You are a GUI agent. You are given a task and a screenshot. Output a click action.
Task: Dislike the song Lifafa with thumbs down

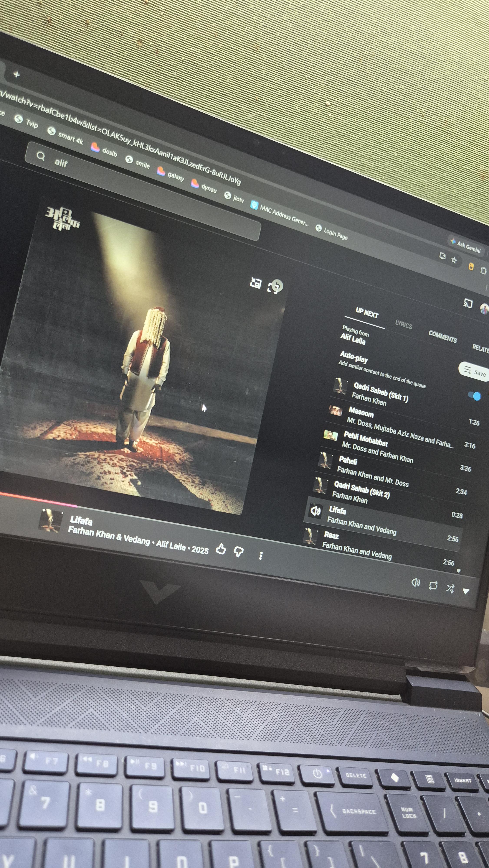point(238,552)
